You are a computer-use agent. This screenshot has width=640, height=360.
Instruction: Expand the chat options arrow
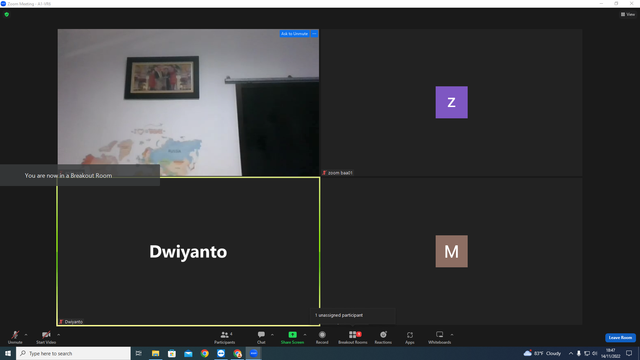272,335
